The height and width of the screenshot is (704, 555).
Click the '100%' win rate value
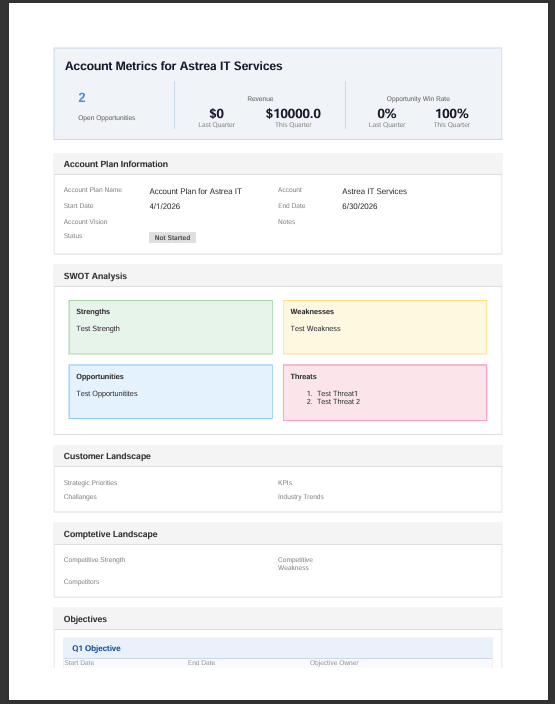pyautogui.click(x=452, y=114)
